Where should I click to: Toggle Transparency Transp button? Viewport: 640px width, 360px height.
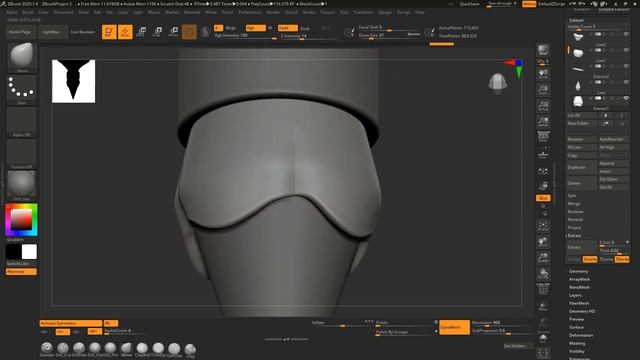tap(543, 306)
